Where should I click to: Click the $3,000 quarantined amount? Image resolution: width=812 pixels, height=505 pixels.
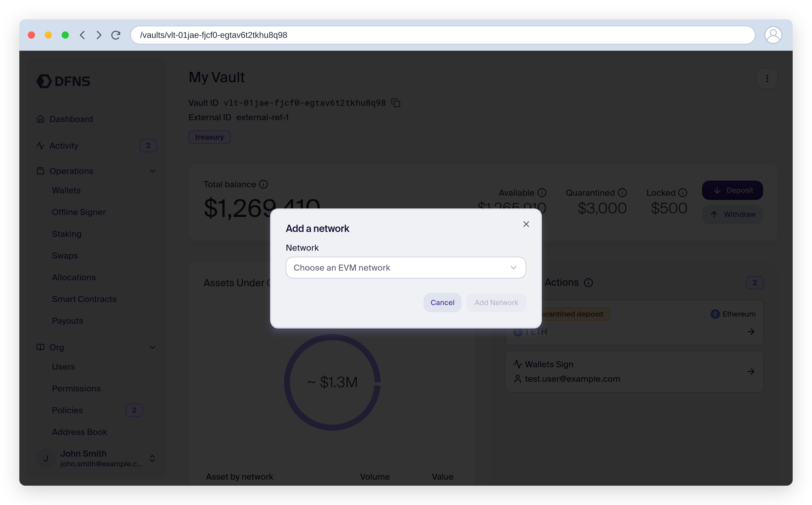[x=602, y=208]
